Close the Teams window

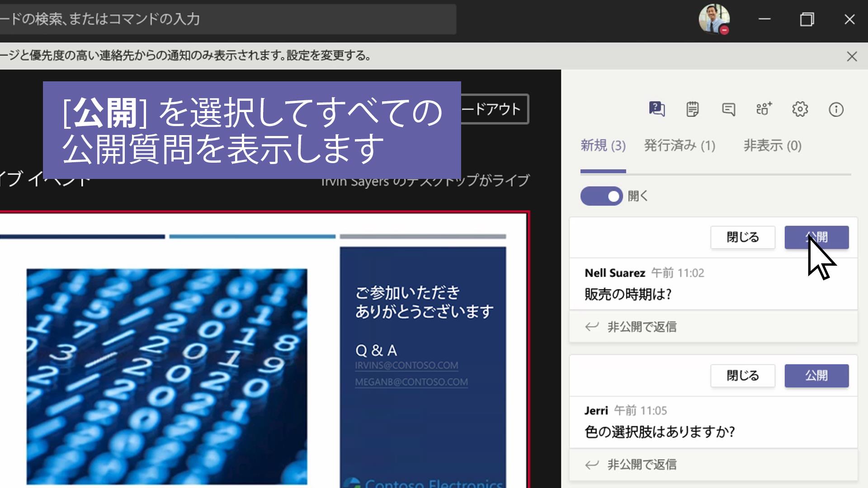click(x=849, y=19)
